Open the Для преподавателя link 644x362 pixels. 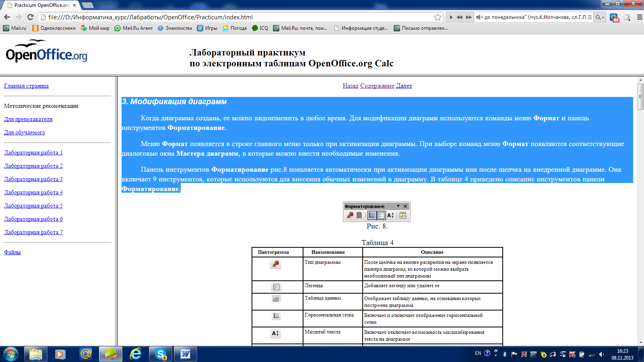click(x=28, y=119)
